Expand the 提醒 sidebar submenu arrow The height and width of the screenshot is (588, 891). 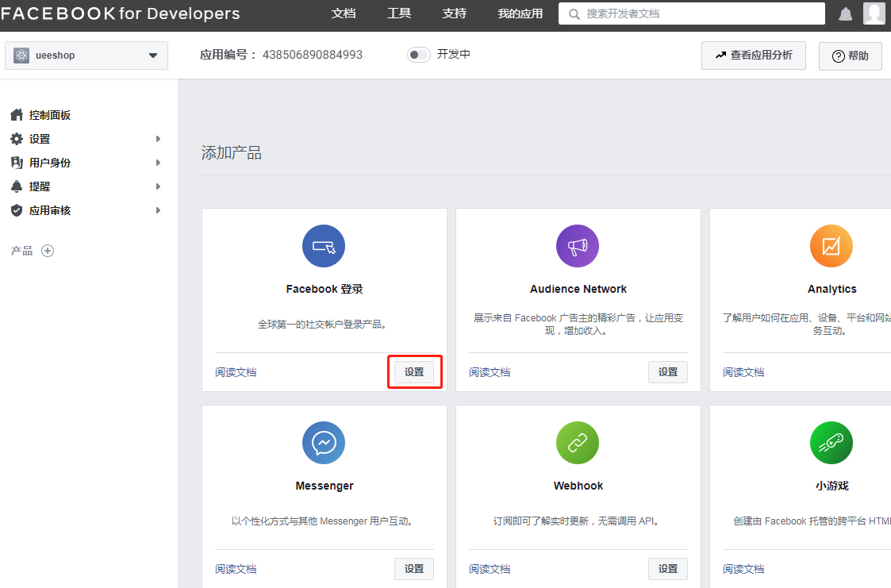click(x=158, y=186)
